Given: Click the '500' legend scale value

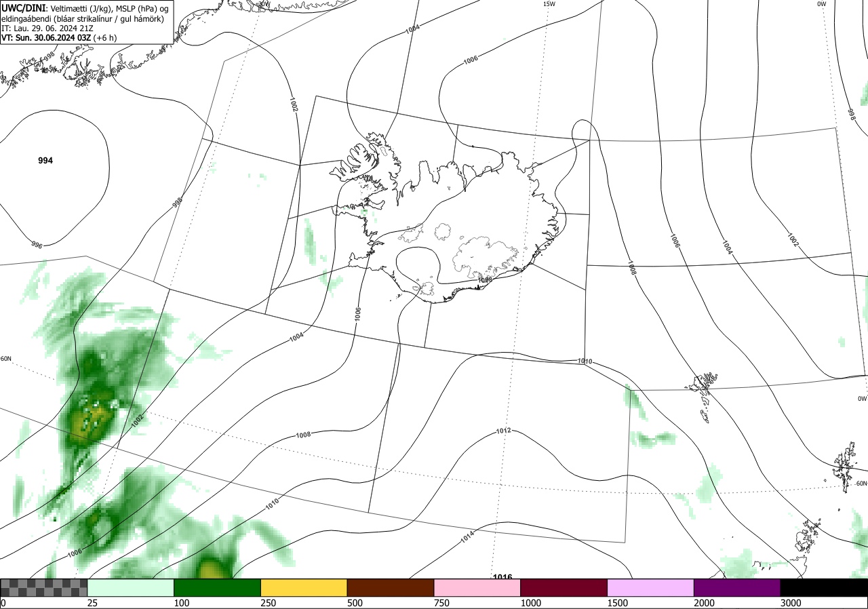Looking at the screenshot, I should (x=355, y=603).
